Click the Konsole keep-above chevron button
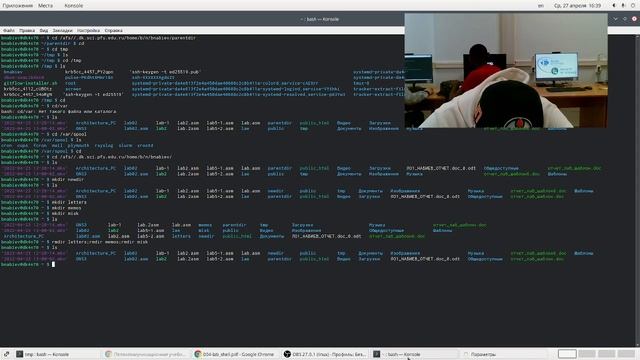Image resolution: width=640 pixels, height=360 pixels. pyautogui.click(x=616, y=19)
